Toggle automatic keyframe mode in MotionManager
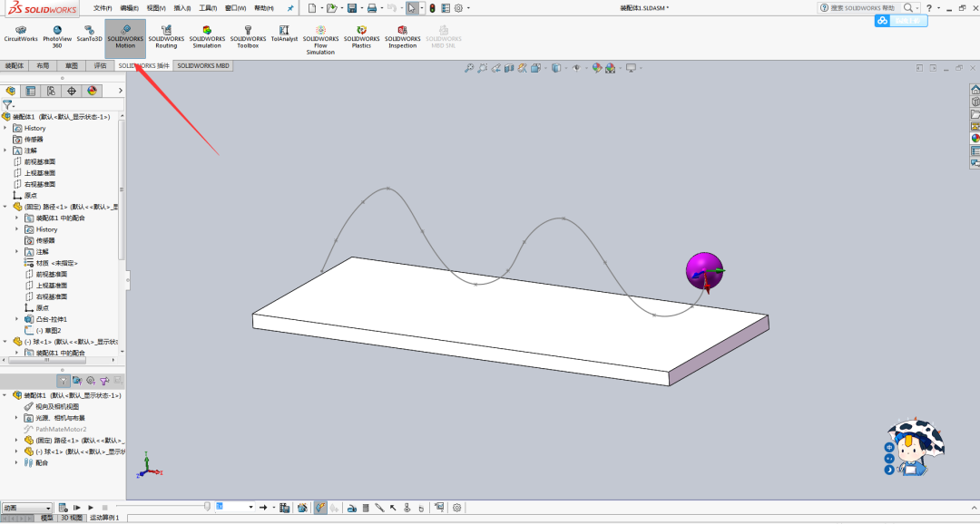 point(318,507)
